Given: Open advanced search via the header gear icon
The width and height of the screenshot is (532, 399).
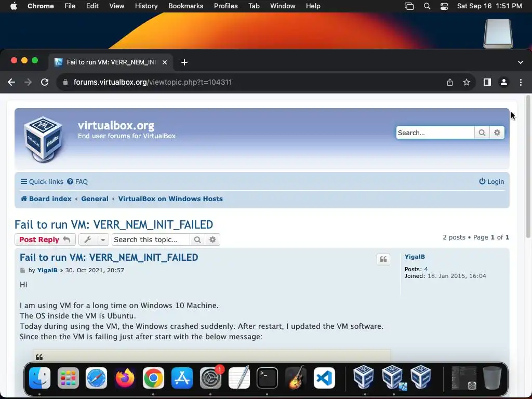Looking at the screenshot, I should pos(497,132).
